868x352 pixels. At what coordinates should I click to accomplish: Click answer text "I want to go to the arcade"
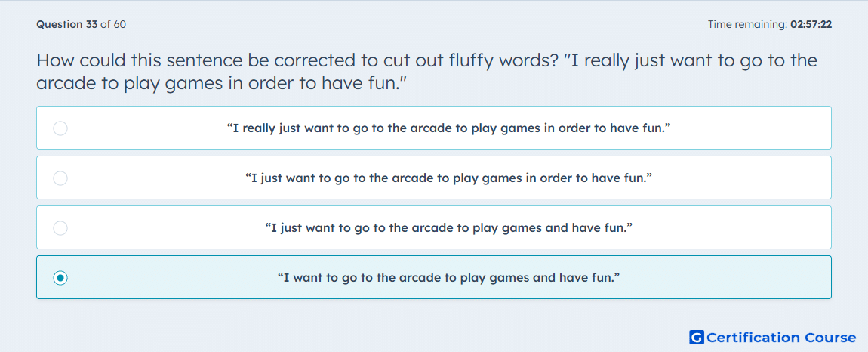click(x=449, y=277)
